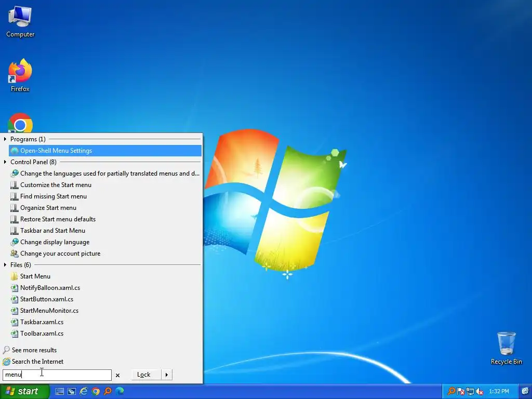This screenshot has width=532, height=399.
Task: Click See more results link
Action: [x=34, y=350]
